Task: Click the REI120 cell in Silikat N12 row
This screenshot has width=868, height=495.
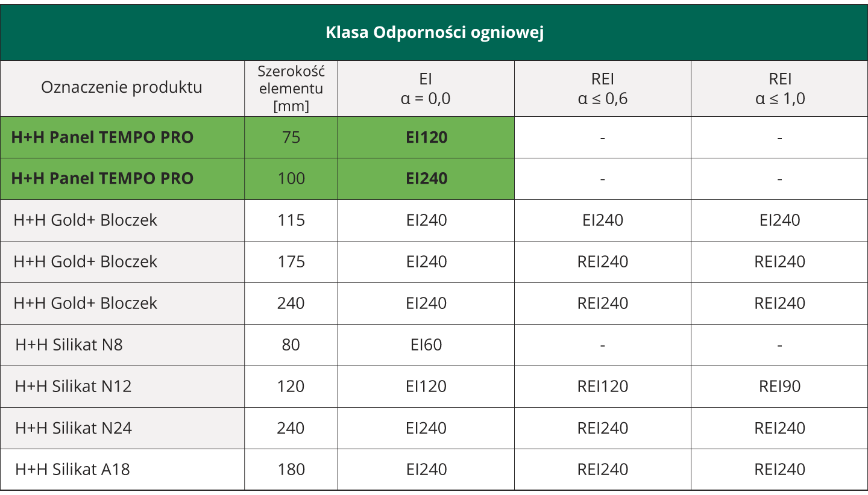Action: pos(603,387)
